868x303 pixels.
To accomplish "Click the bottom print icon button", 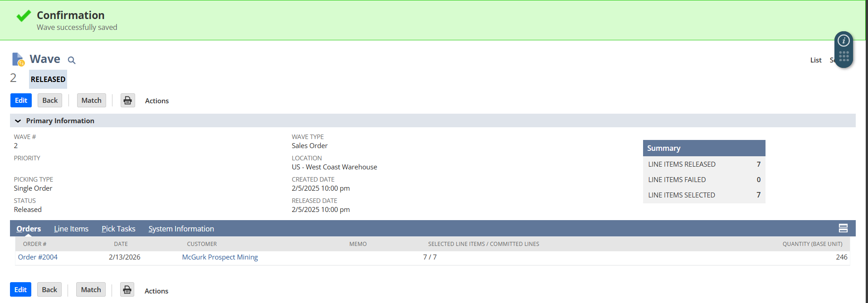I will coord(127,290).
